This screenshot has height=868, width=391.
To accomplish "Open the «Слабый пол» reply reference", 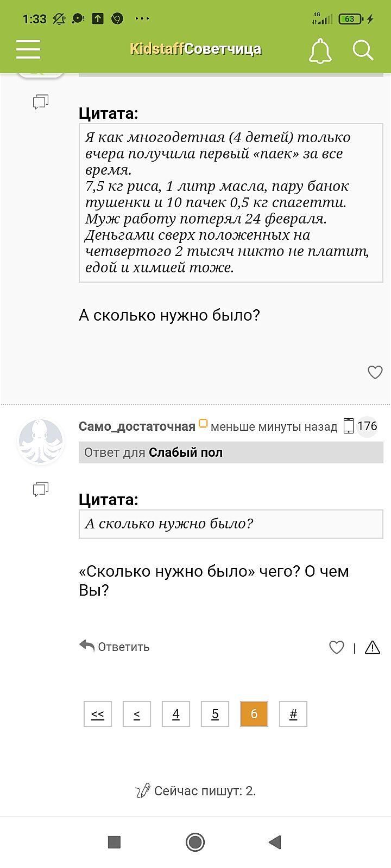I will coord(186,452).
